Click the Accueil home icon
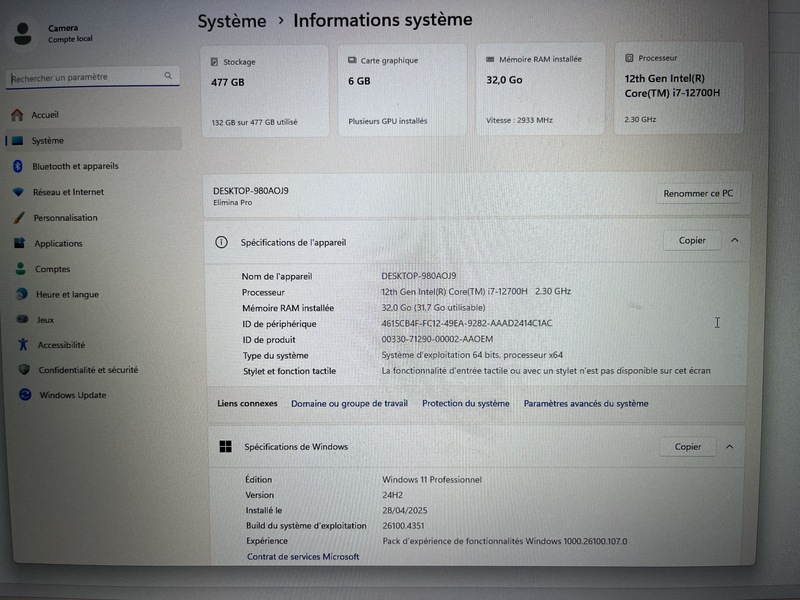 [17, 115]
